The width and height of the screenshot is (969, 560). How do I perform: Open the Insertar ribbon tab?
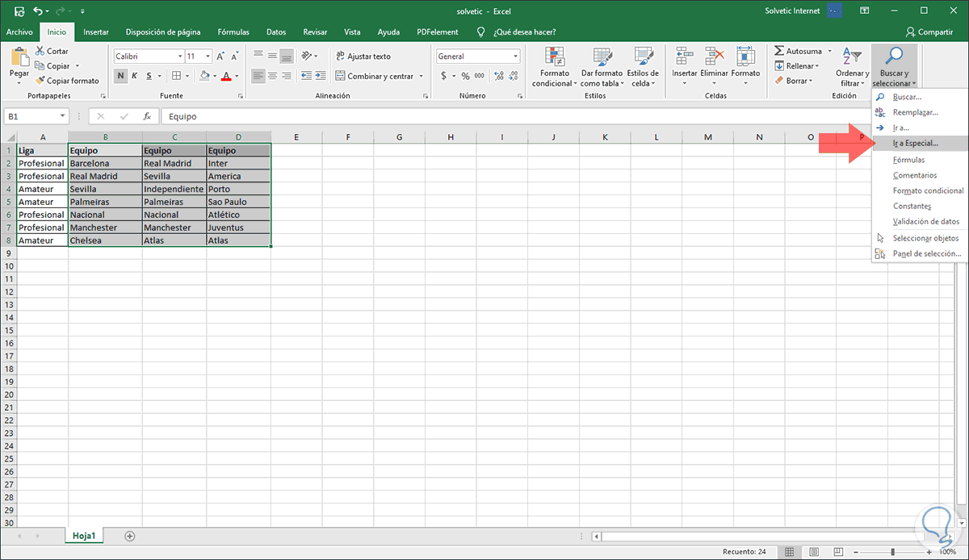(x=96, y=32)
